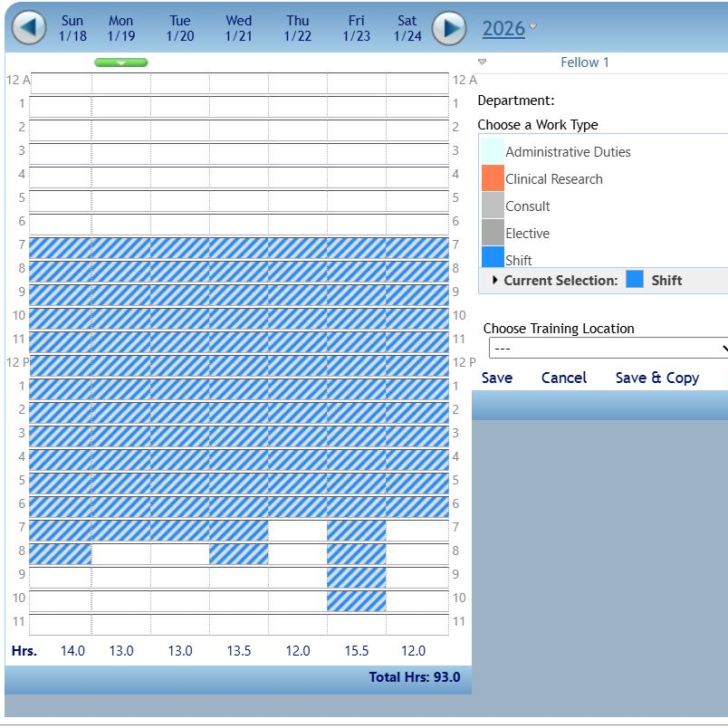Image resolution: width=728 pixels, height=728 pixels.
Task: Open the Choose Training Location dropdown
Action: (x=608, y=349)
